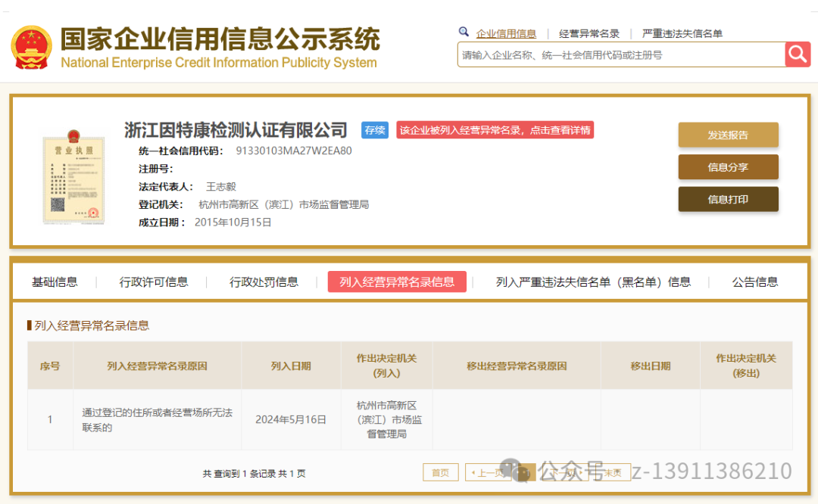The width and height of the screenshot is (818, 504).
Task: Open the 经营异常名录 link
Action: [x=589, y=33]
